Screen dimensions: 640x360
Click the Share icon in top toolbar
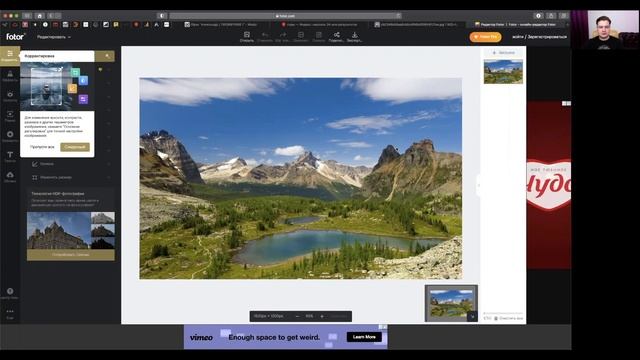click(x=336, y=37)
